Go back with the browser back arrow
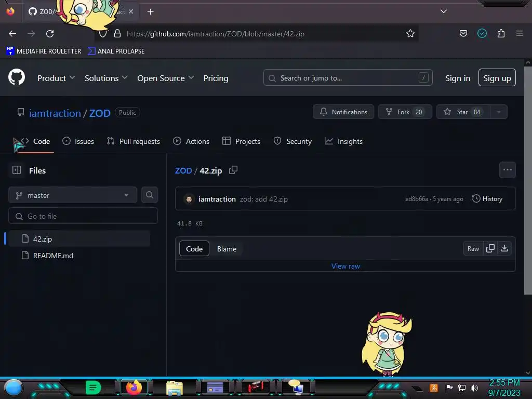 click(12, 34)
